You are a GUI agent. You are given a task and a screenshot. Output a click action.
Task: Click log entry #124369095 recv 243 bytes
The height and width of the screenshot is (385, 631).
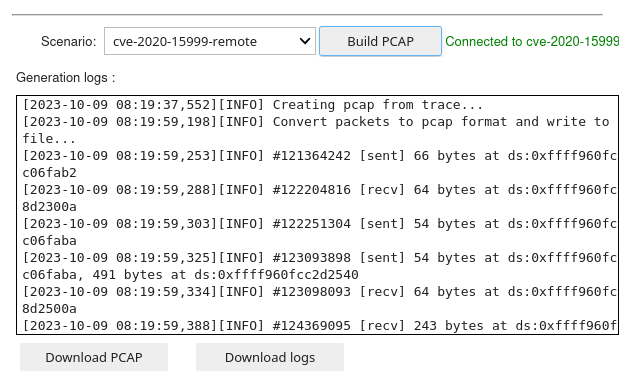click(319, 325)
